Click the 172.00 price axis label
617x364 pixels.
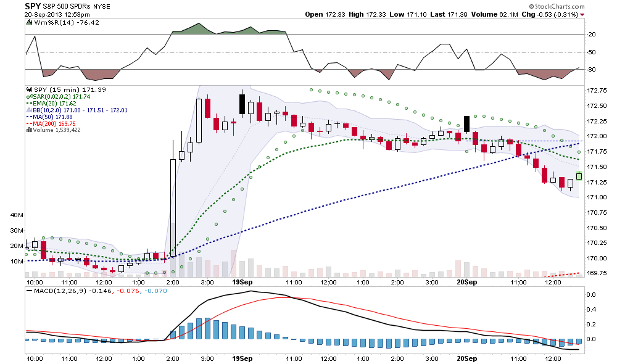[x=597, y=136]
